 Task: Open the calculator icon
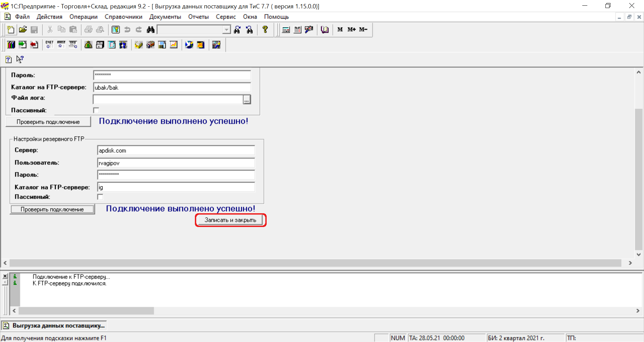[286, 30]
